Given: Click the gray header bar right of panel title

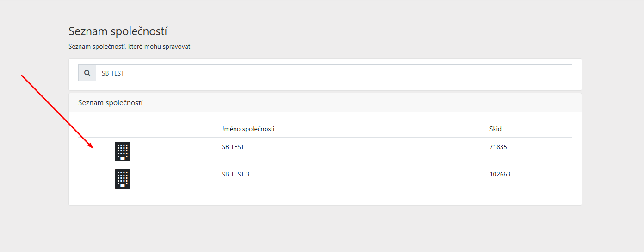Looking at the screenshot, I should tap(370, 102).
